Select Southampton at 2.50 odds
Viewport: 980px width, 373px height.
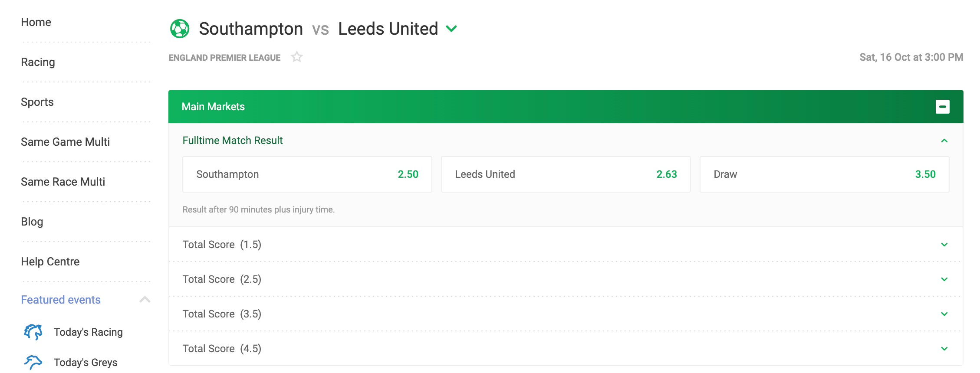pyautogui.click(x=307, y=174)
